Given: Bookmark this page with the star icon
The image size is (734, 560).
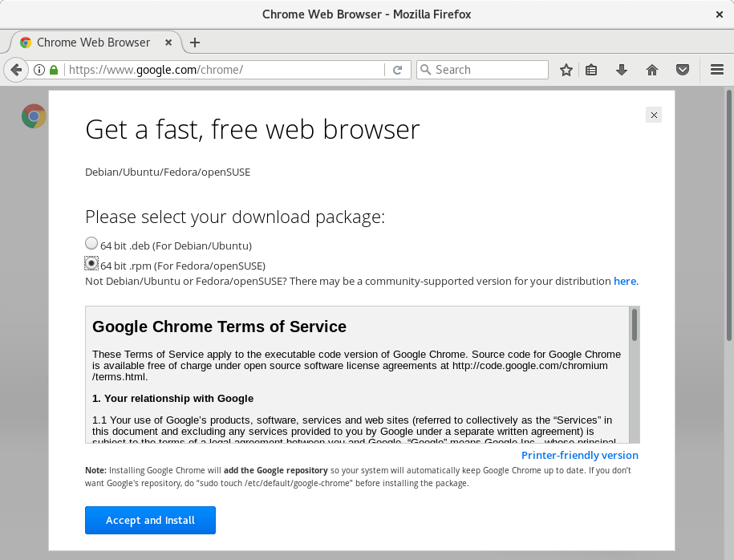Looking at the screenshot, I should 566,70.
